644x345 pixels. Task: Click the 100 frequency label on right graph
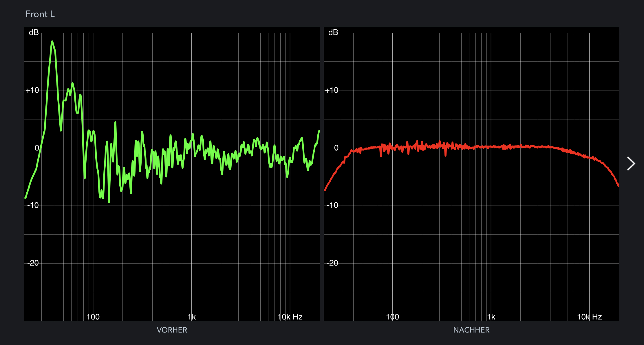tap(392, 317)
